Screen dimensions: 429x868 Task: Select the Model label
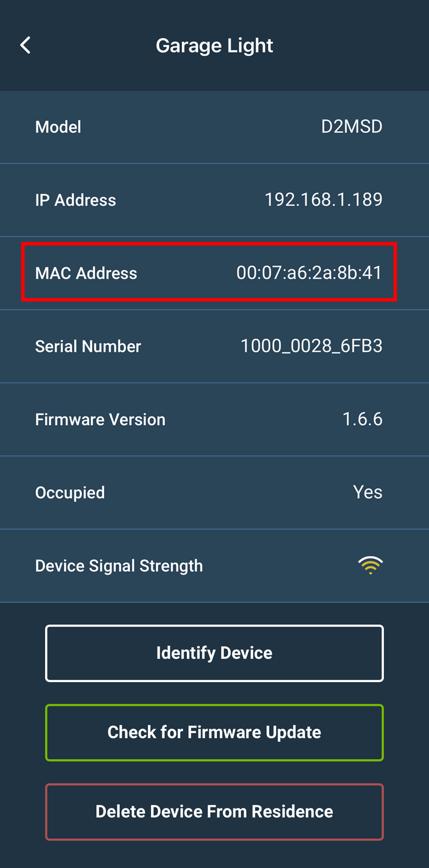58,127
